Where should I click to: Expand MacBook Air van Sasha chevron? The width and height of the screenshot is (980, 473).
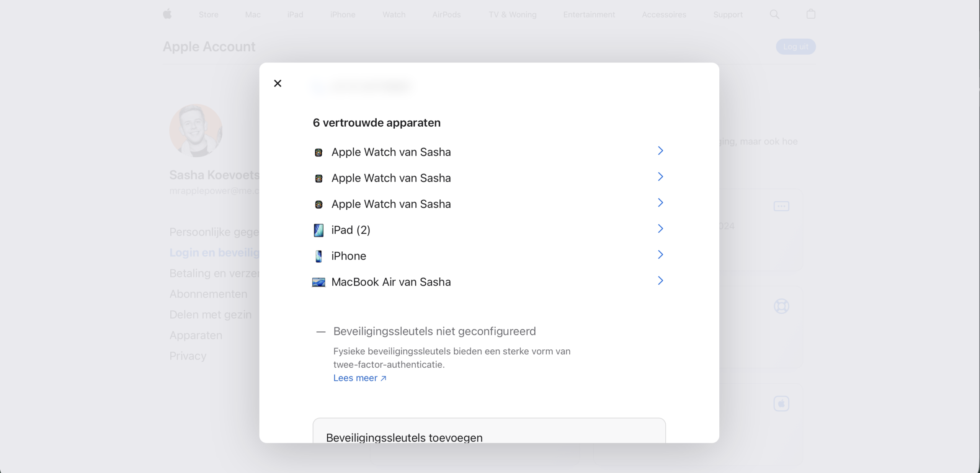click(x=660, y=281)
